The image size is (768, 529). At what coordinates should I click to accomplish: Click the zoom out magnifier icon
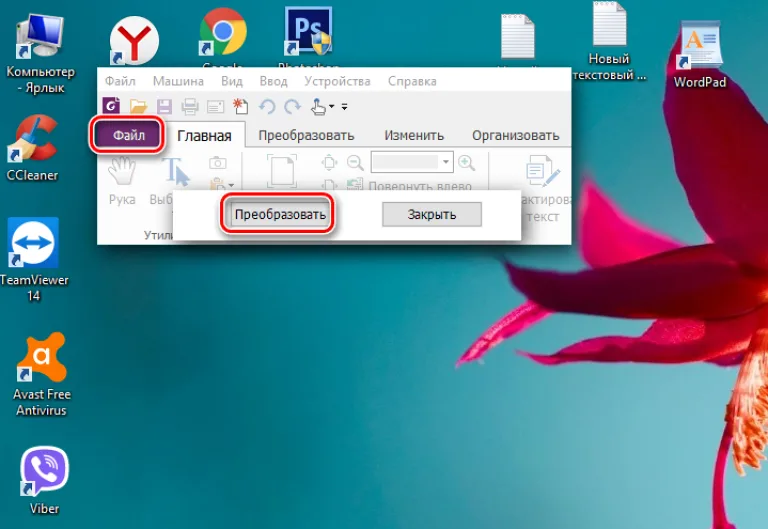point(355,162)
